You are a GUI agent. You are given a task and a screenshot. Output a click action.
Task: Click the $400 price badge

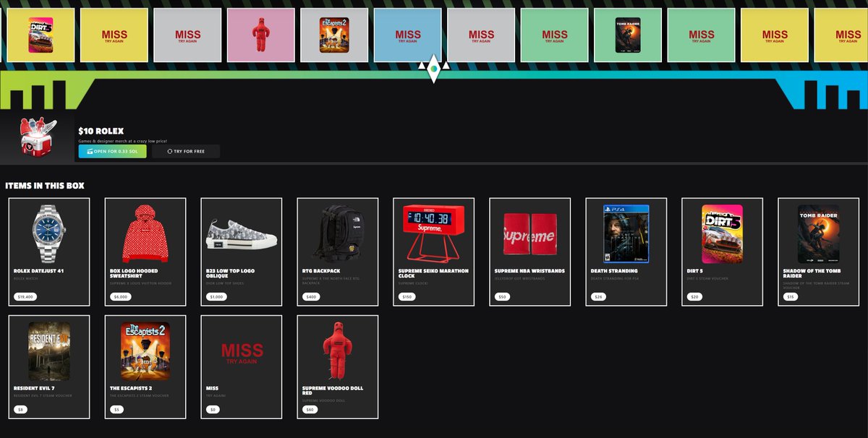(312, 297)
